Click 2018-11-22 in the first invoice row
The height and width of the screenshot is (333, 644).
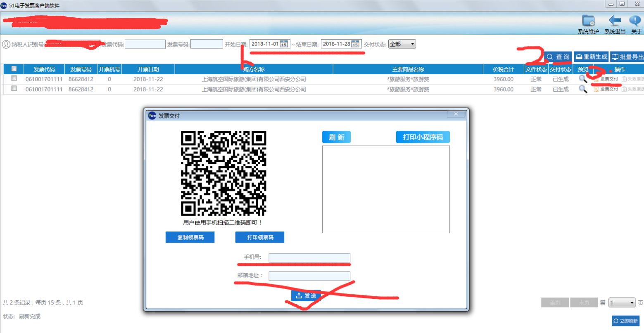[x=148, y=79]
